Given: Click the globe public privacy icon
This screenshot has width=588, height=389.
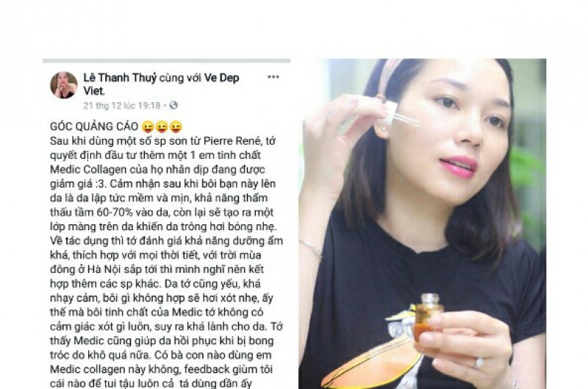Looking at the screenshot, I should click(x=173, y=105).
